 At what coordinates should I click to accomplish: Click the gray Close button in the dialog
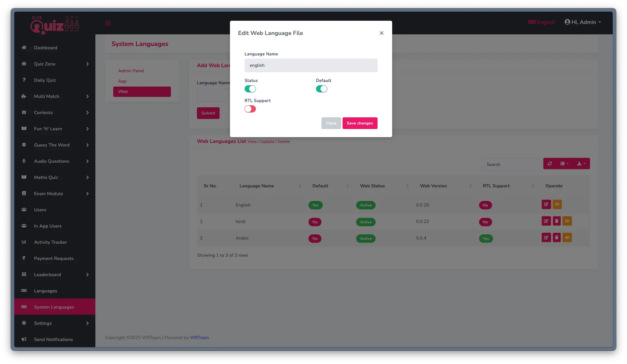pos(331,123)
